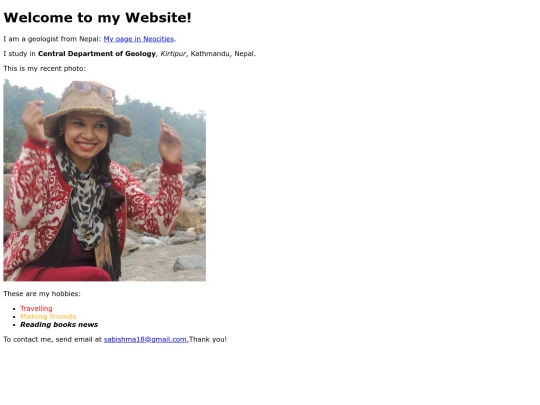540x405 pixels.
Task: Open the My page in Neocities link
Action: 139,39
